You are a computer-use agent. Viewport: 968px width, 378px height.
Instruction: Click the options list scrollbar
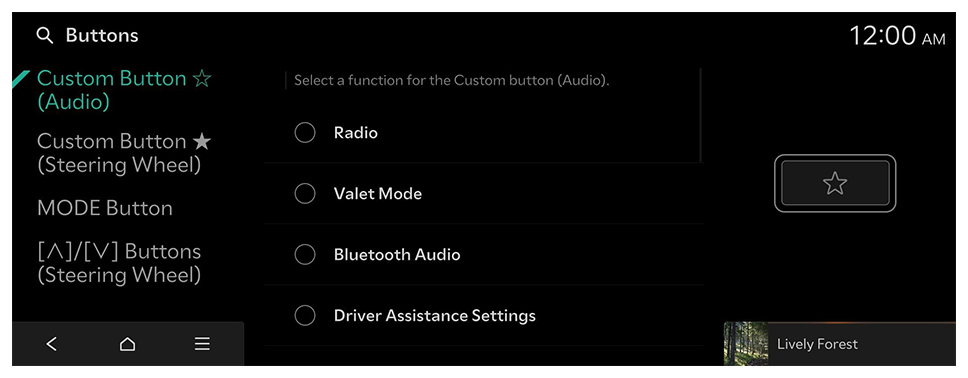pos(701,115)
